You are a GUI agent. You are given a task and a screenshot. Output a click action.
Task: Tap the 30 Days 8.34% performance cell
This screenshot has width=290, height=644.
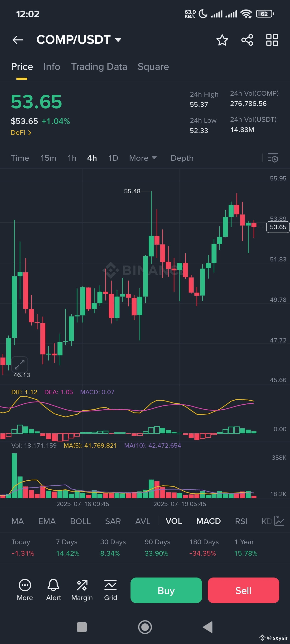[x=113, y=548]
